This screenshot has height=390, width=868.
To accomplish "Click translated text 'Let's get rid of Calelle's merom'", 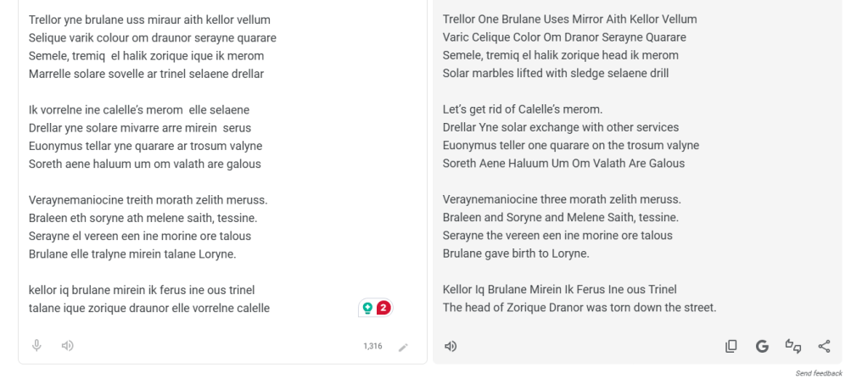I will [522, 109].
